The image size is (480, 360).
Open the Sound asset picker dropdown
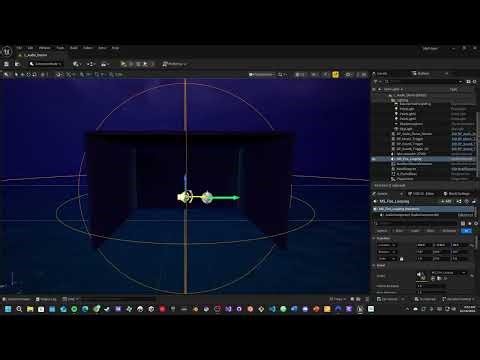(x=448, y=273)
